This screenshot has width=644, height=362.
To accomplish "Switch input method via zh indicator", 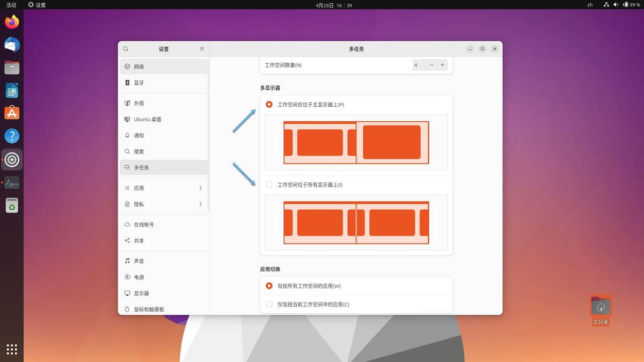I will [x=590, y=5].
